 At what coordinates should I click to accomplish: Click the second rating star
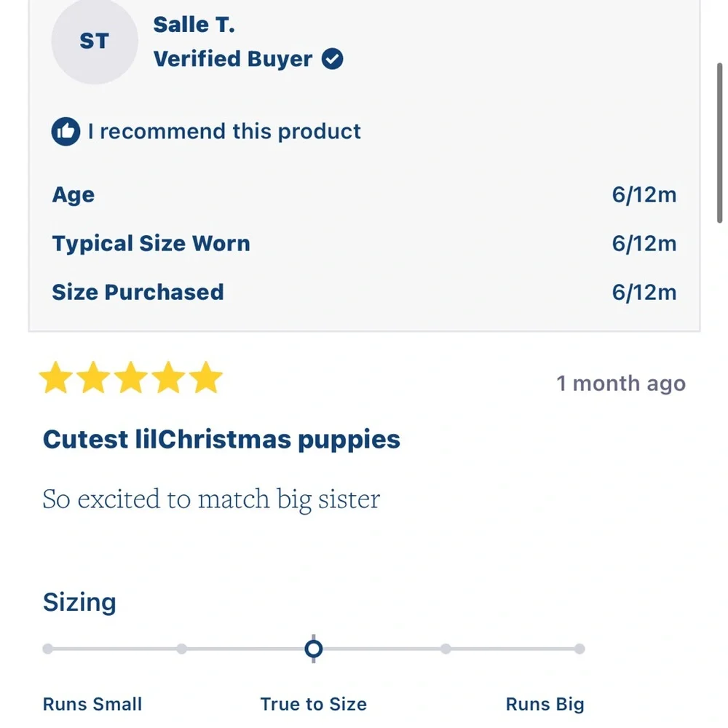pyautogui.click(x=93, y=377)
